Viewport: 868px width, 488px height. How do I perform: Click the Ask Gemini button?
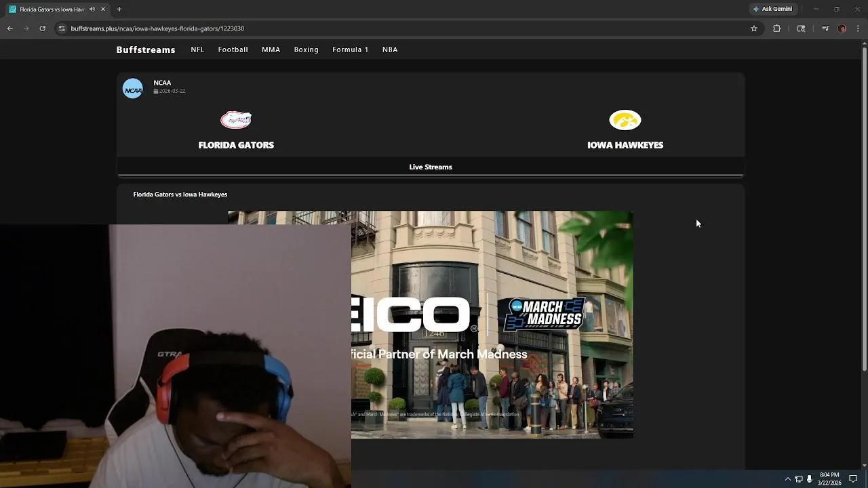tap(772, 9)
